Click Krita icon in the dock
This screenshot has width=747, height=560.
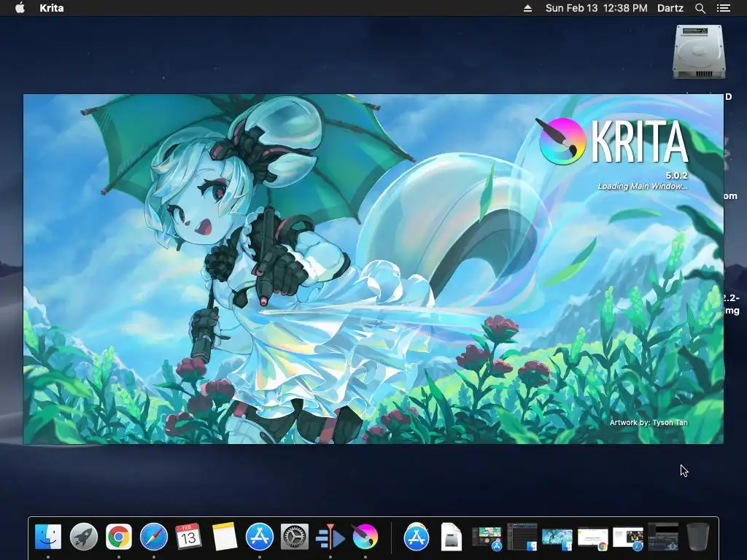[x=365, y=537]
